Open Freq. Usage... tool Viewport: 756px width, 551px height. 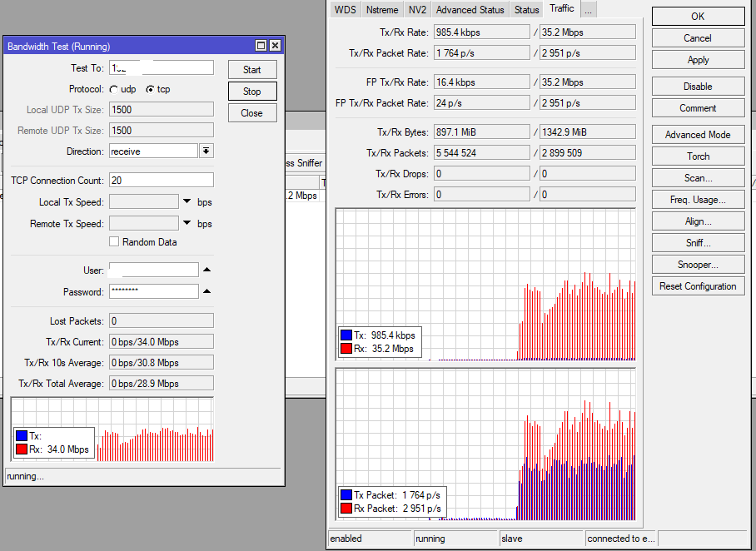698,200
